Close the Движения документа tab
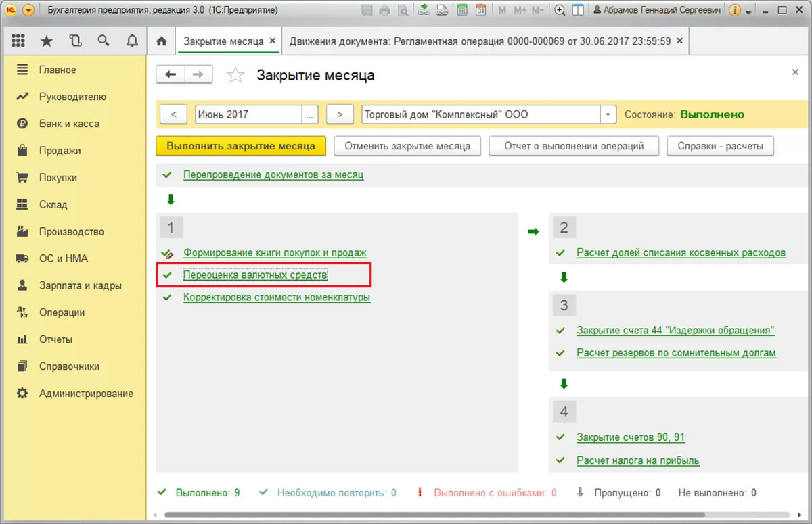This screenshot has width=812, height=524. tap(680, 41)
